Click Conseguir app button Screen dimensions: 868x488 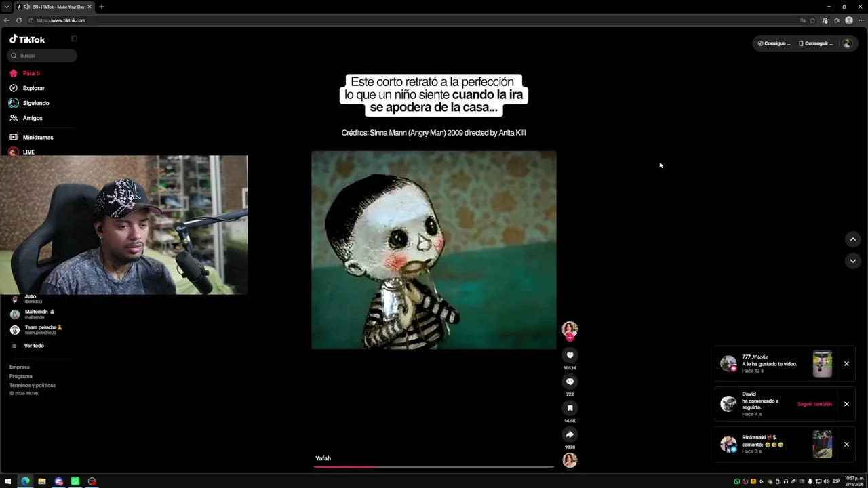[815, 43]
